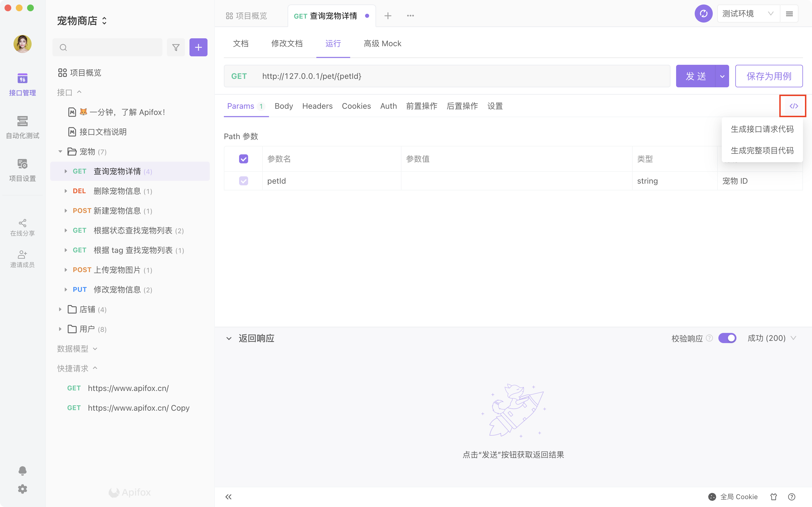Screen dimensions: 812x507
Task: Click the purple plus button to add an API
Action: click(x=198, y=47)
